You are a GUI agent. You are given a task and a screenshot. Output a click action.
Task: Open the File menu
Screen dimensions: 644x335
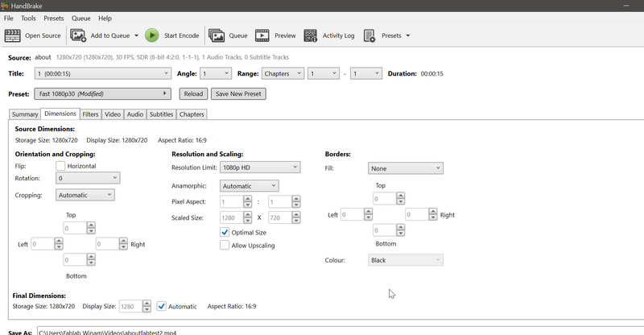tap(8, 18)
